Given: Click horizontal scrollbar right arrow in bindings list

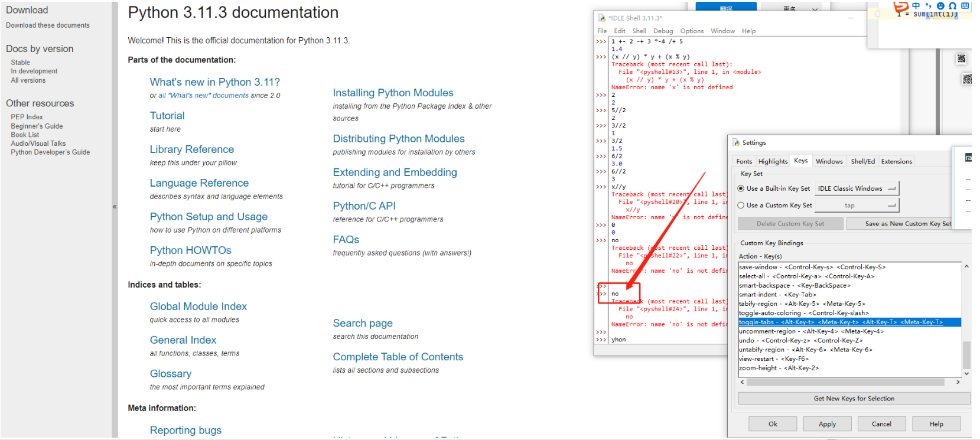Looking at the screenshot, I should coord(958,382).
